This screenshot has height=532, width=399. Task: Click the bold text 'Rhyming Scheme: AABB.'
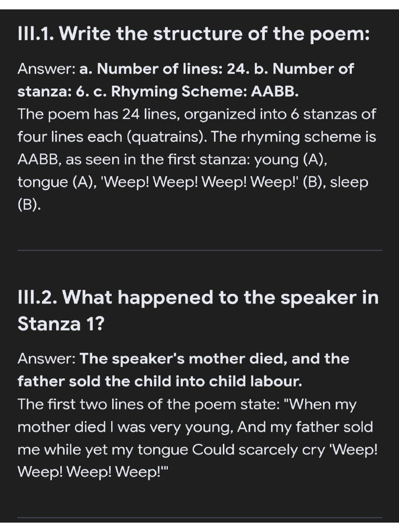click(205, 91)
